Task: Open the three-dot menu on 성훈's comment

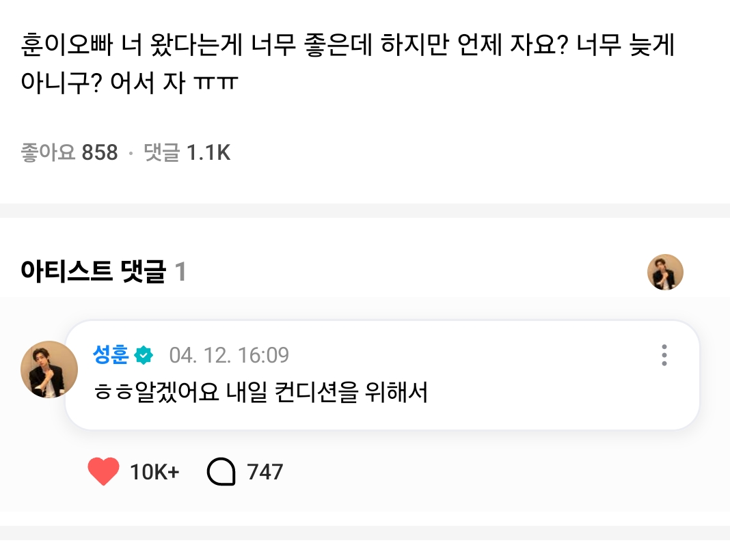Action: [664, 355]
